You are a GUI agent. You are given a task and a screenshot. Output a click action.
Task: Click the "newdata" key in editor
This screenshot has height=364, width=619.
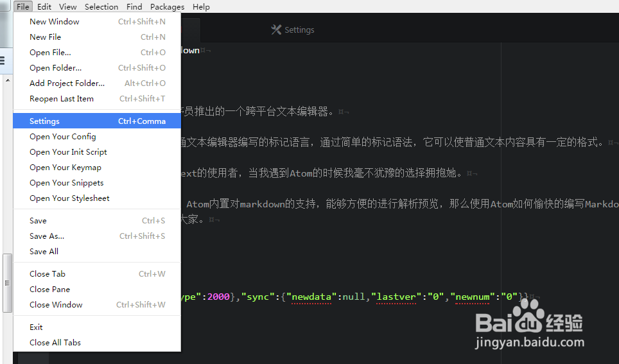(311, 297)
